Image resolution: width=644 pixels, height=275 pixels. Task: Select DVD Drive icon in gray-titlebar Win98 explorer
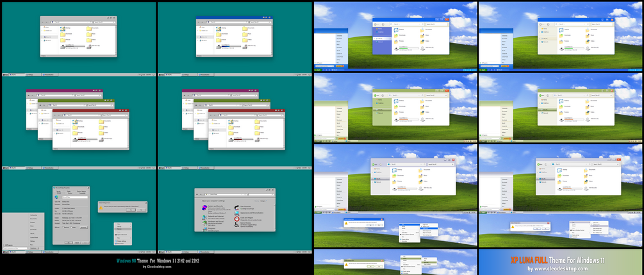click(x=88, y=47)
